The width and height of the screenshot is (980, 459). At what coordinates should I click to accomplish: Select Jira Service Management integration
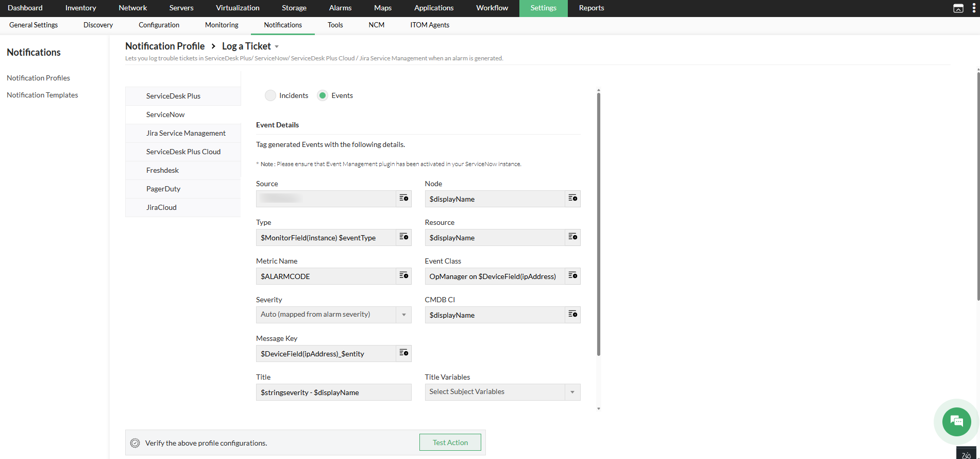tap(183, 133)
